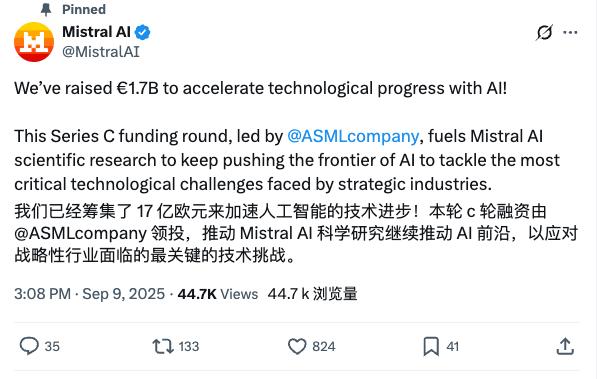Screen dimensions: 597x379
Task: Click the pin icon beside Pinned
Action: tap(46, 10)
